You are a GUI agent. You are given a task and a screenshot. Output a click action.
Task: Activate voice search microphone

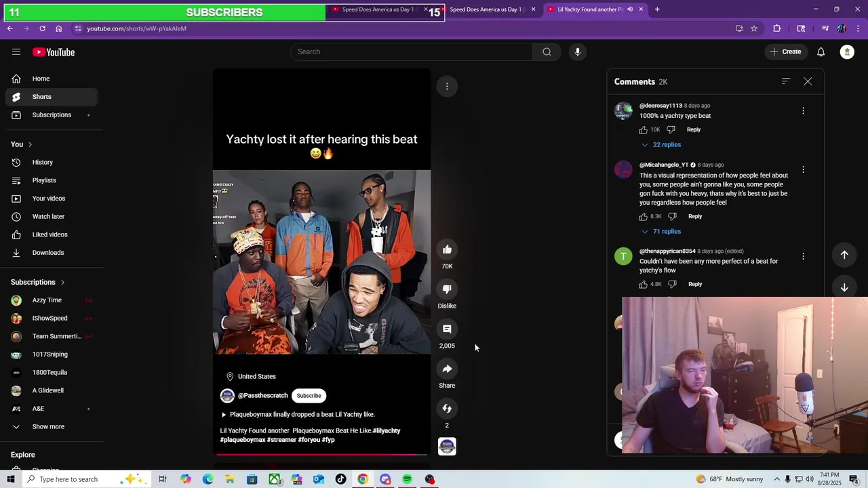(578, 52)
